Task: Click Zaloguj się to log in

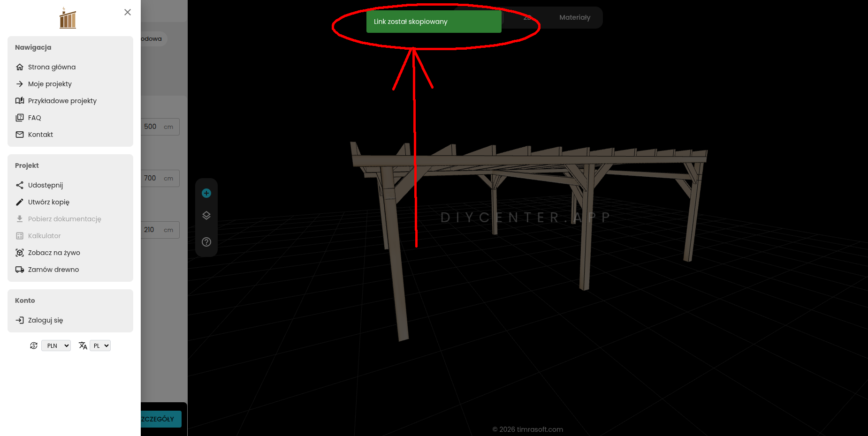Action: [x=45, y=320]
